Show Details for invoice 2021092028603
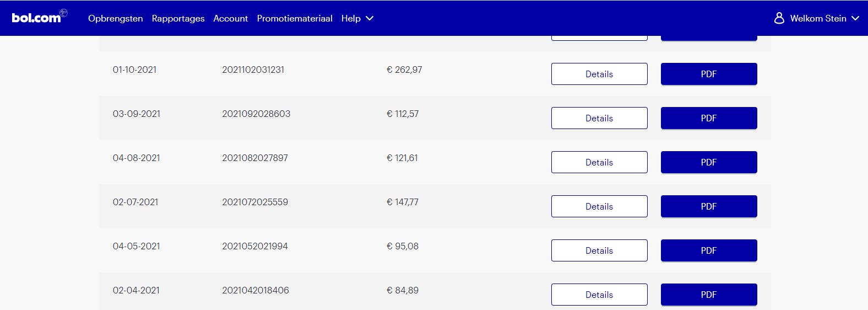Image resolution: width=868 pixels, height=310 pixels. pyautogui.click(x=599, y=118)
